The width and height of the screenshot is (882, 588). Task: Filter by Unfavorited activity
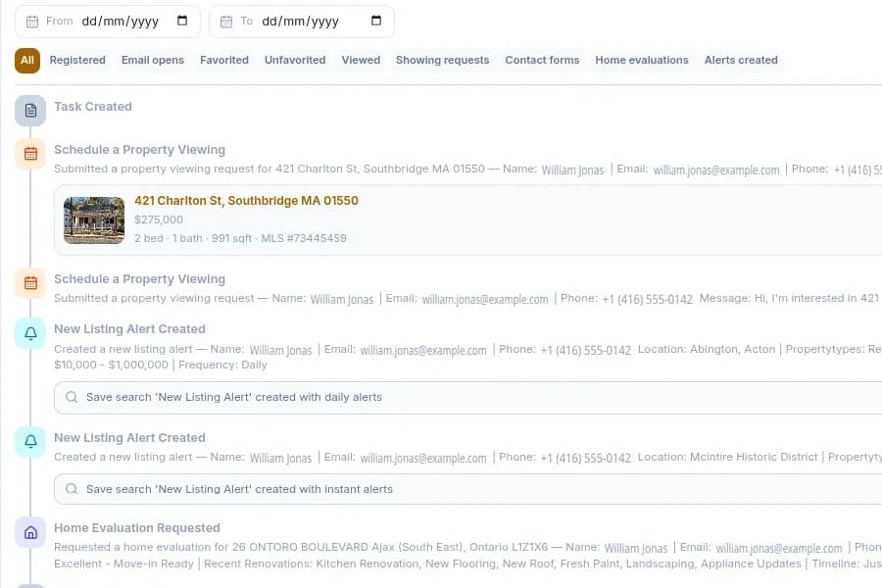295,60
